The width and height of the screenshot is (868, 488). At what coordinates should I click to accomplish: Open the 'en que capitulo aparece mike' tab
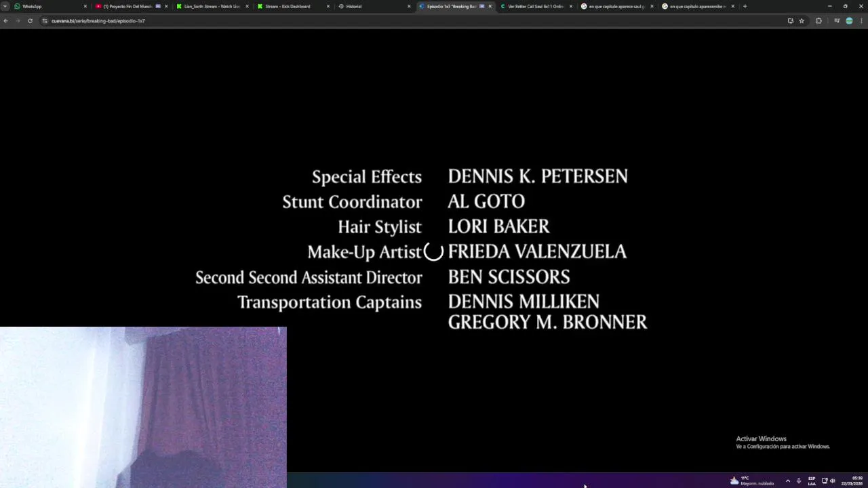[x=697, y=6]
